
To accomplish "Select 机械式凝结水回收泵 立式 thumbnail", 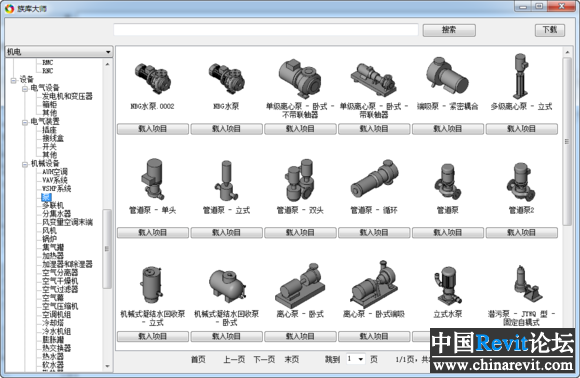I will coord(152,284).
